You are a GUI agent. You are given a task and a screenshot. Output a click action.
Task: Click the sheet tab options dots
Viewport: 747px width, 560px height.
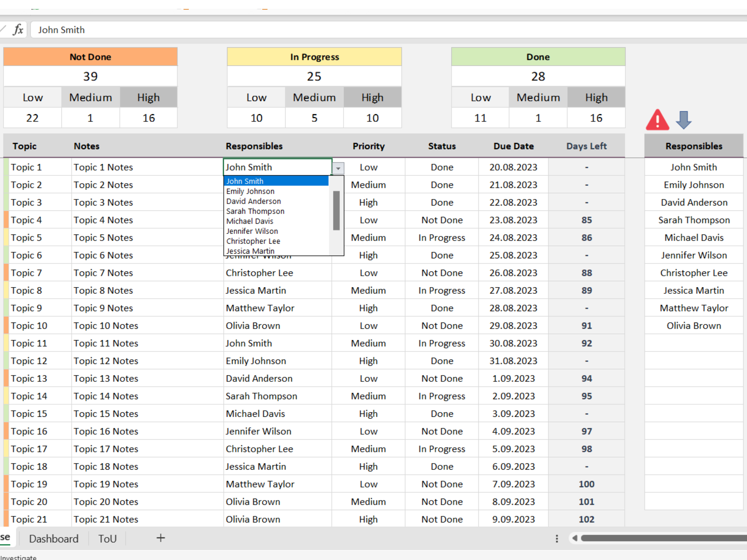(x=557, y=538)
